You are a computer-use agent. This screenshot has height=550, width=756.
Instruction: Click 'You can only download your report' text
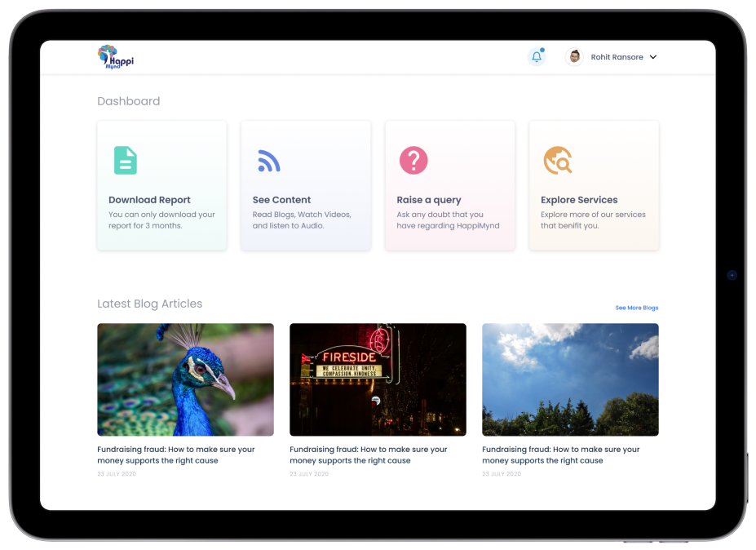pos(161,220)
